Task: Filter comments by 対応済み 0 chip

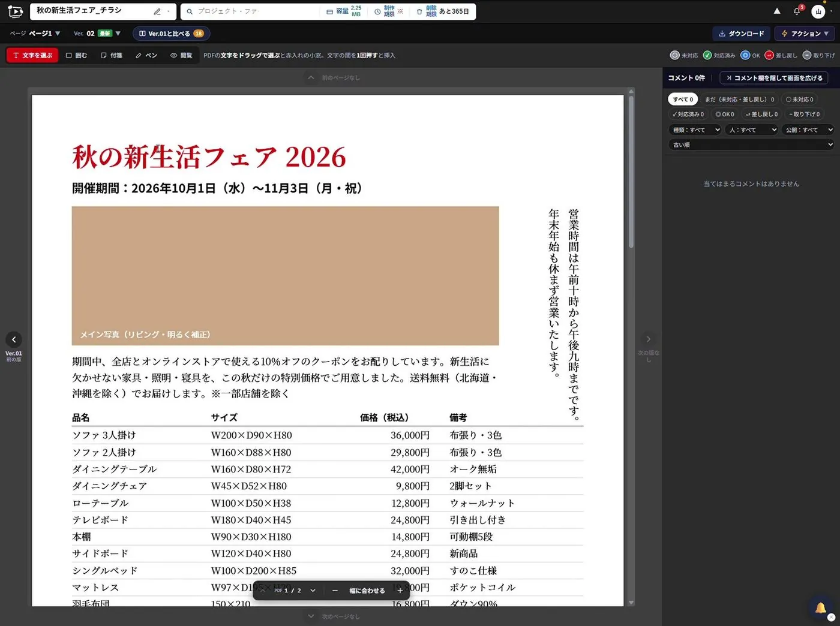Action: point(688,114)
